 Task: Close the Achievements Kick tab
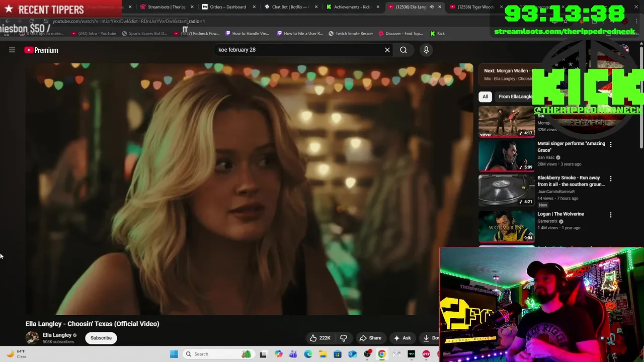tap(378, 7)
